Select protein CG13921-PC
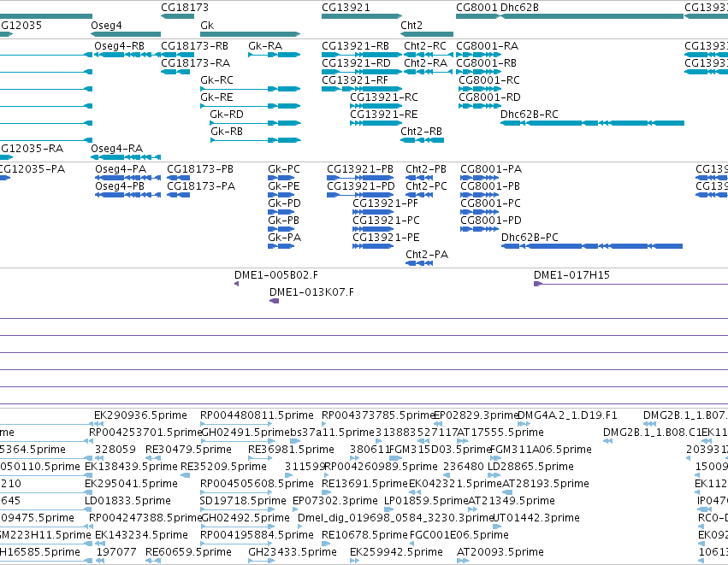 click(387, 221)
